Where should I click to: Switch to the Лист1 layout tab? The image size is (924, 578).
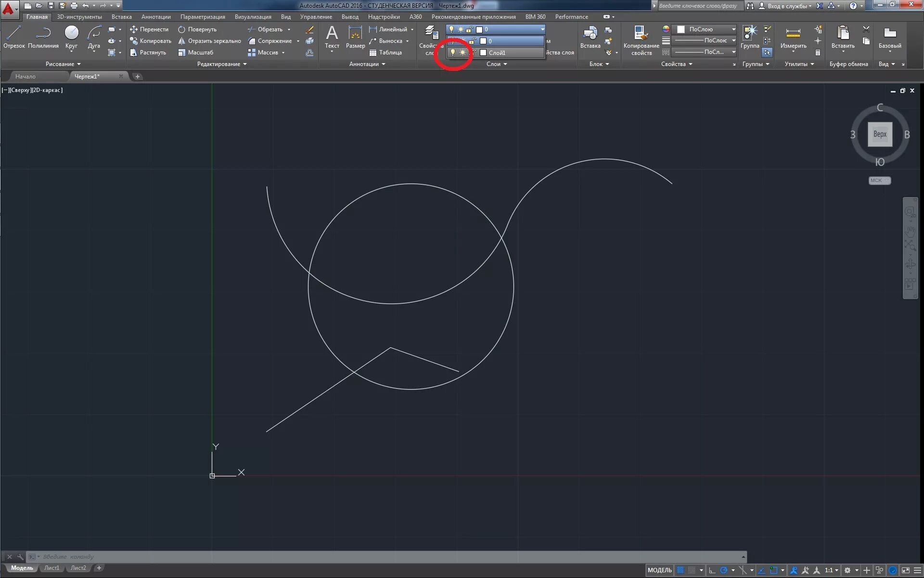[x=52, y=568]
